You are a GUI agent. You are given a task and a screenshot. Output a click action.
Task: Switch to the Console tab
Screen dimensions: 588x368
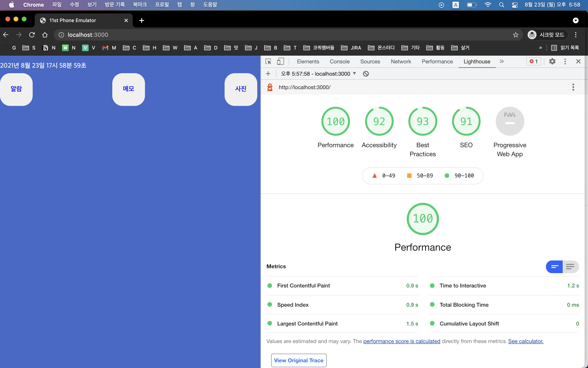[x=340, y=62]
